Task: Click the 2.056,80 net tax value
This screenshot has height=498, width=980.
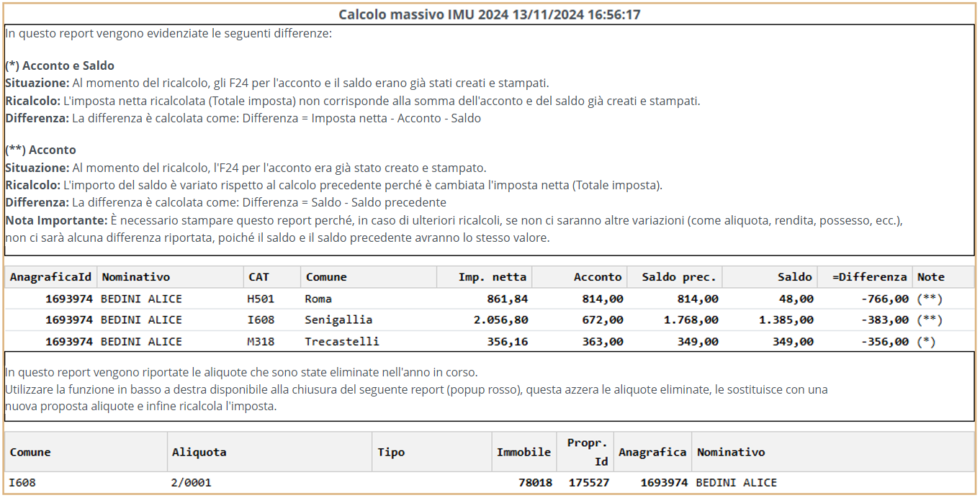Action: coord(500,320)
